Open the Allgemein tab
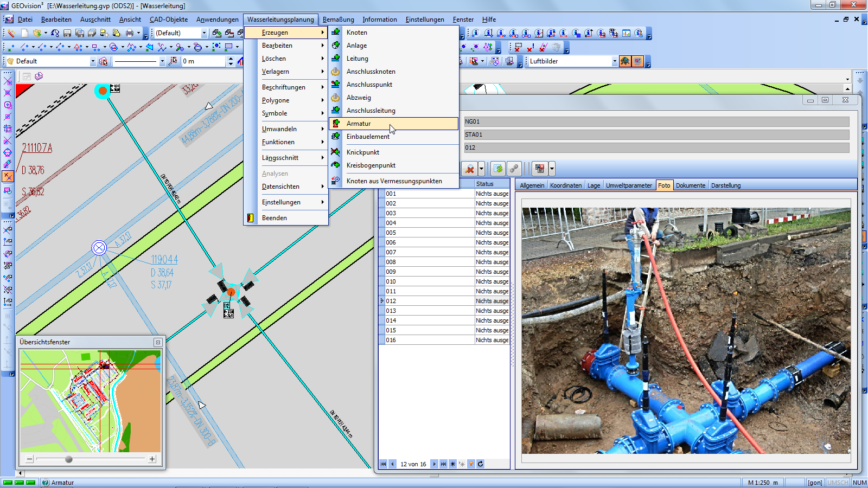 532,185
